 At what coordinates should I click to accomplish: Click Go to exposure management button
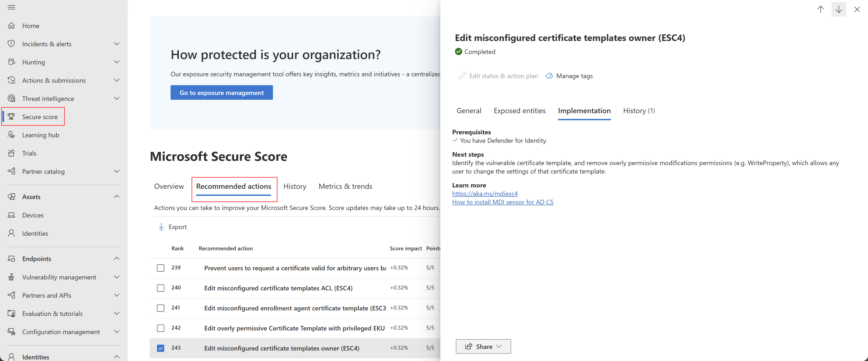coord(221,92)
